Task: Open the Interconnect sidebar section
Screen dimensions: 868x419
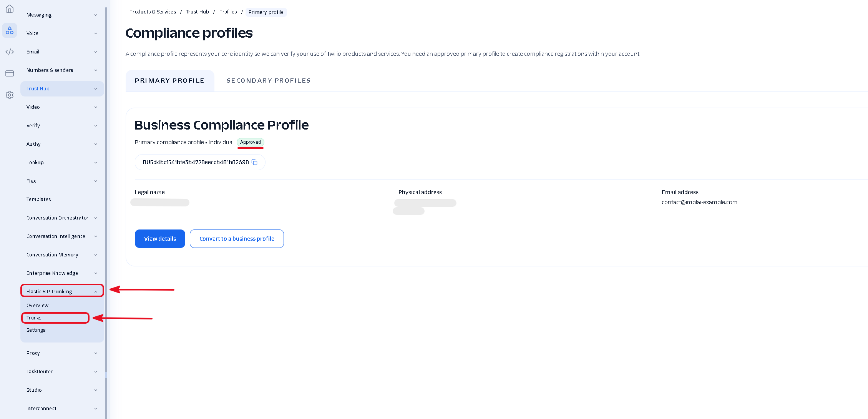Action: [62, 409]
